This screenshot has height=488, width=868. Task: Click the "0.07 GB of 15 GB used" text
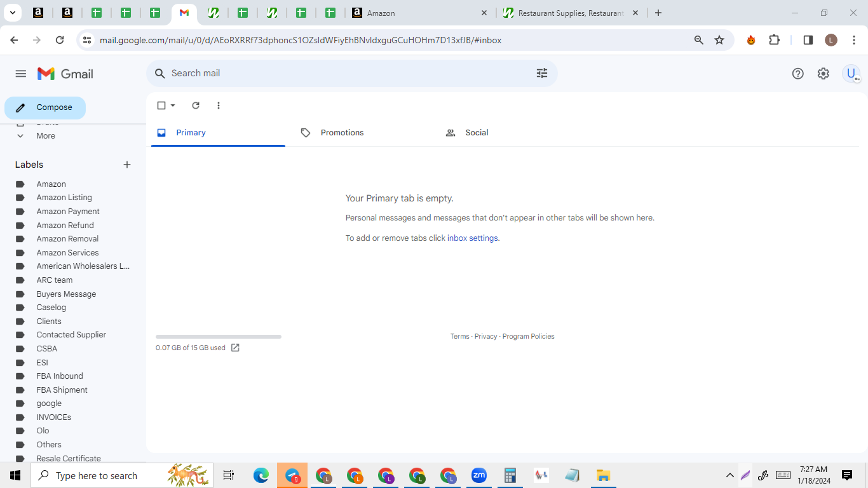click(191, 348)
